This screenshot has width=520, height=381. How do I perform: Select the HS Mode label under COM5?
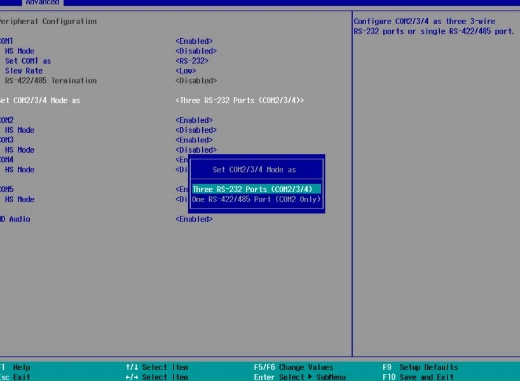pyautogui.click(x=20, y=199)
